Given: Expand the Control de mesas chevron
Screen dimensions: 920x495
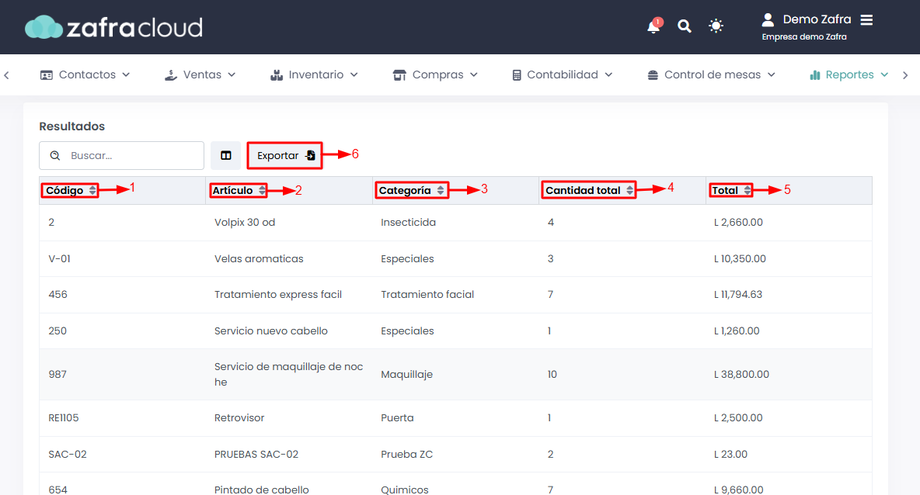Looking at the screenshot, I should 772,75.
